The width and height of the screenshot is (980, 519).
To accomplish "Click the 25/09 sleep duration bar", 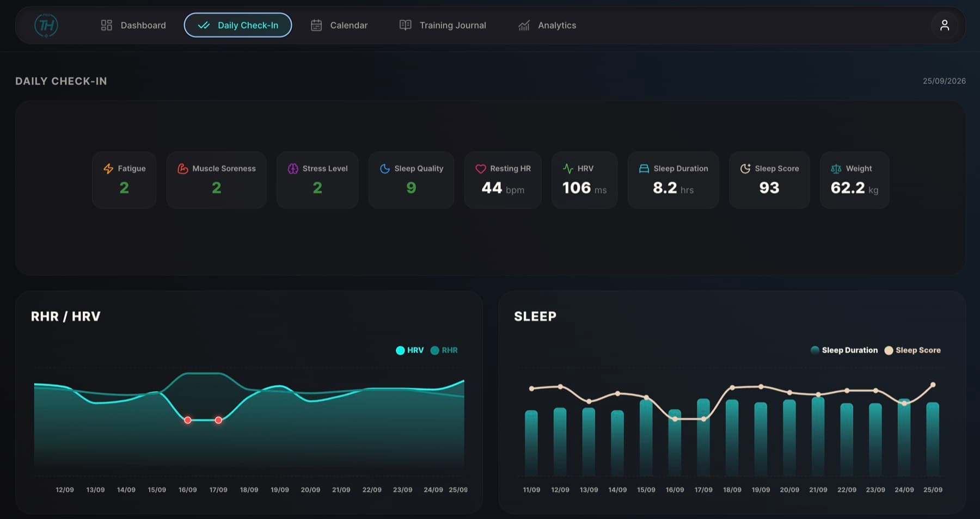I will tap(933, 439).
